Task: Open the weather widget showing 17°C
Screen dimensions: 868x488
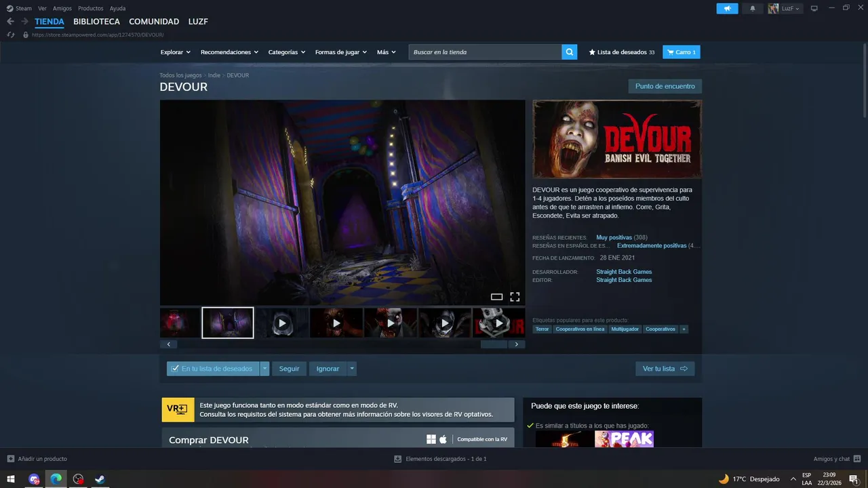Action: coord(749,479)
